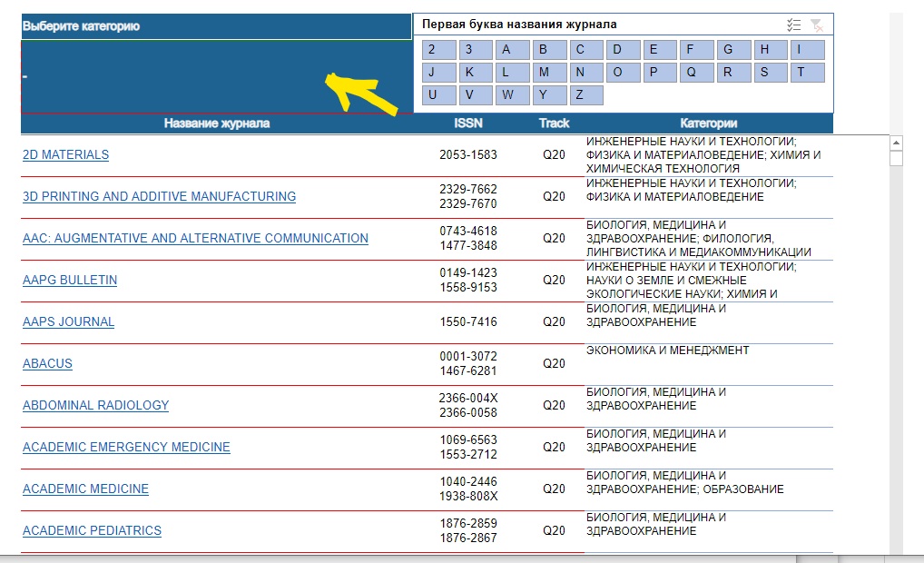Filter list to letter V
Screen dimensions: 924x563
click(x=476, y=95)
